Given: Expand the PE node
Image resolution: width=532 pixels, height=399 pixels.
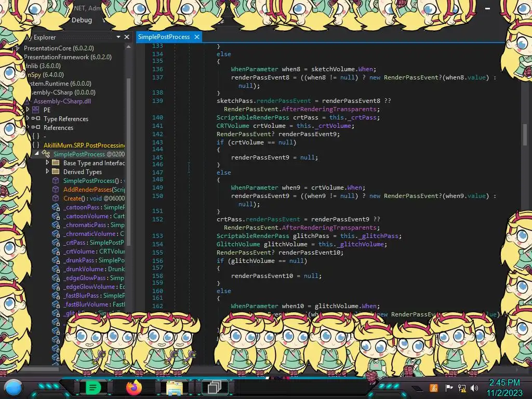Looking at the screenshot, I should click(28, 109).
